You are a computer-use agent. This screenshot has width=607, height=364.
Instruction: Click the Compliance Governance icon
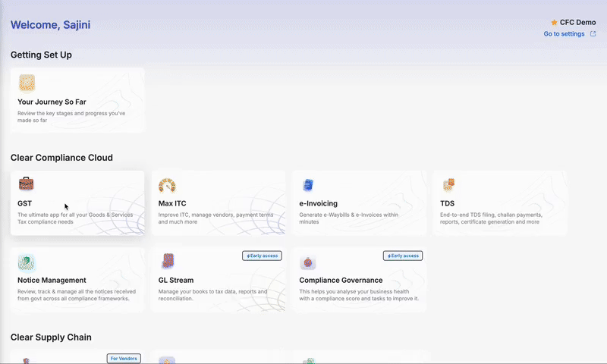(308, 262)
